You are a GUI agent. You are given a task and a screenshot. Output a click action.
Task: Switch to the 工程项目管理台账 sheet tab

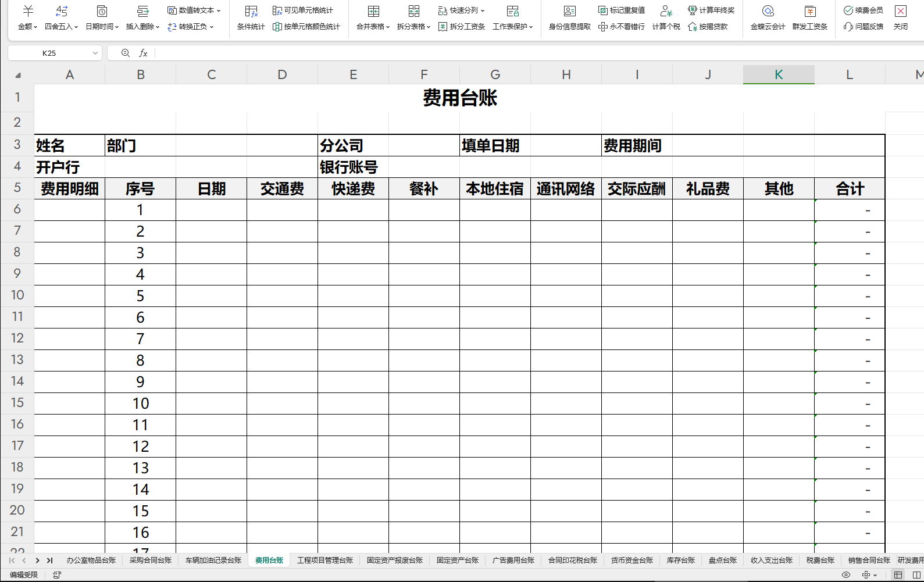325,560
